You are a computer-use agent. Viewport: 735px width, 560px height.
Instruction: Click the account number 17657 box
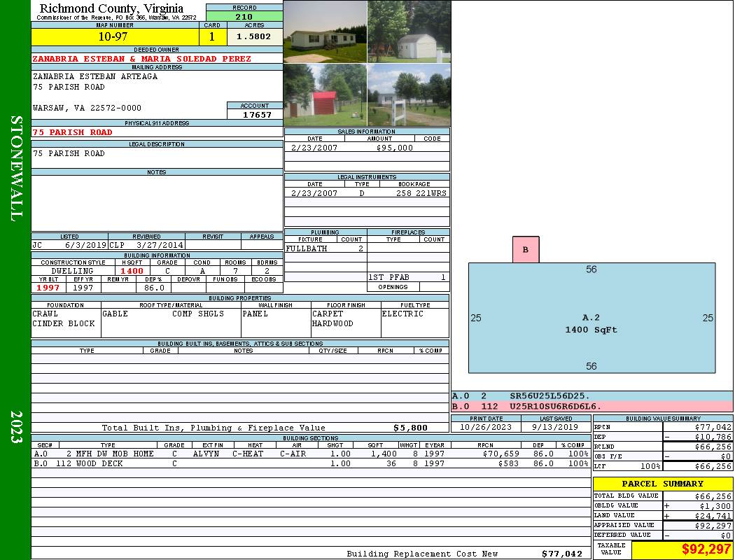(255, 114)
